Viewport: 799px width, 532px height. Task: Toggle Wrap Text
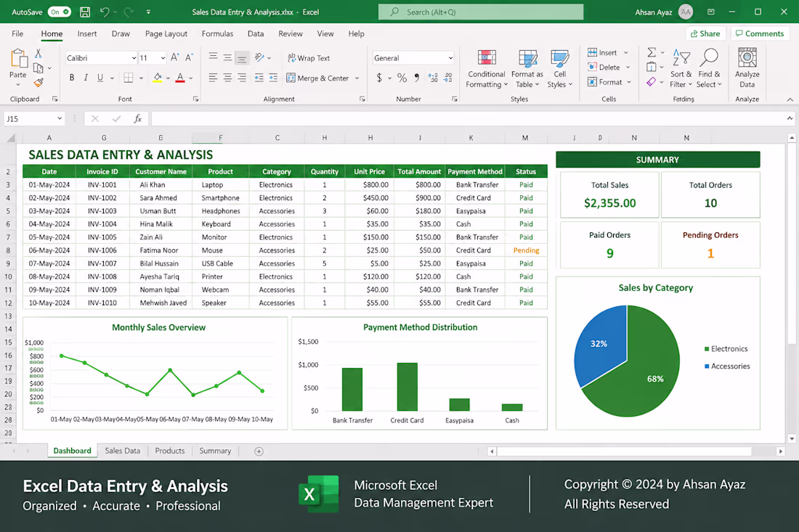(x=309, y=58)
